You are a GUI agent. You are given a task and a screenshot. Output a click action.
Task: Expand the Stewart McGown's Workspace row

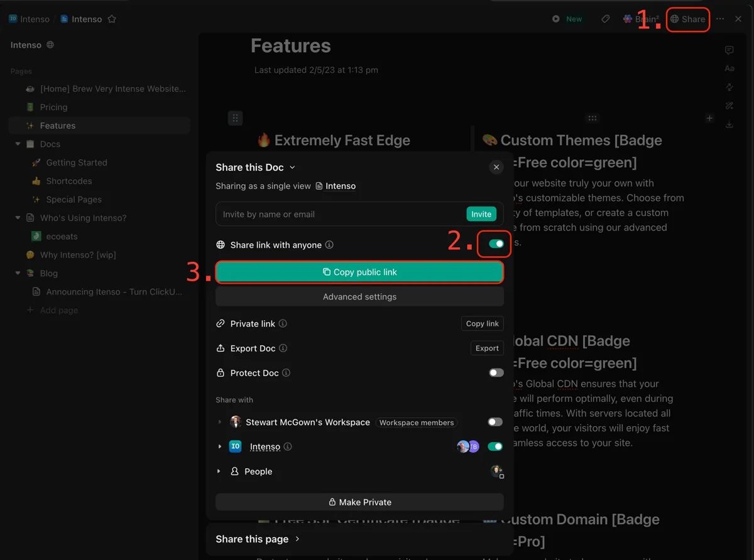[x=219, y=423]
